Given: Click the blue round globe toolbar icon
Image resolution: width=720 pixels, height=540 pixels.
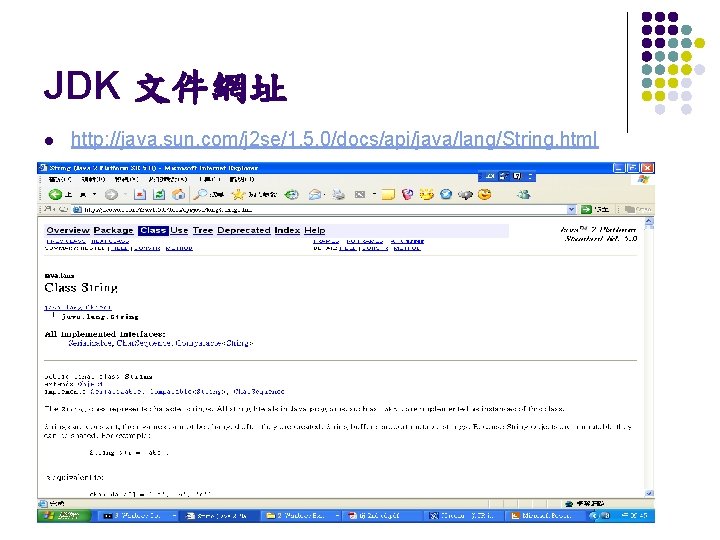Looking at the screenshot, I should [x=446, y=195].
